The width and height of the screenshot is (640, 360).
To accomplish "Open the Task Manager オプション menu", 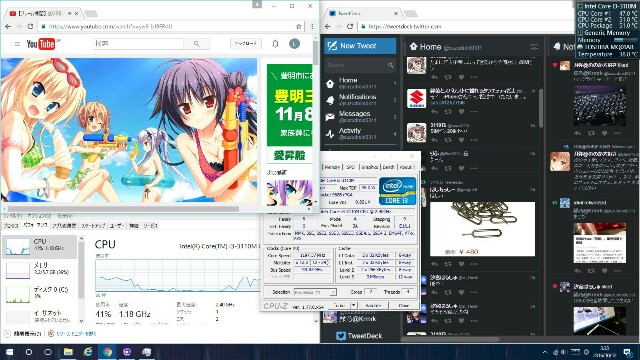I will pos(39,216).
